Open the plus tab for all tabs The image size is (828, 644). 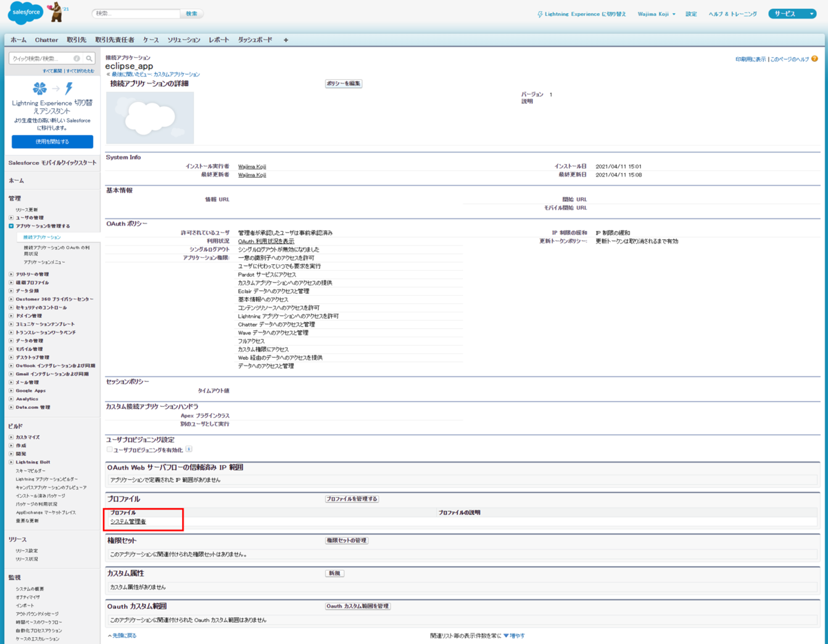point(286,40)
